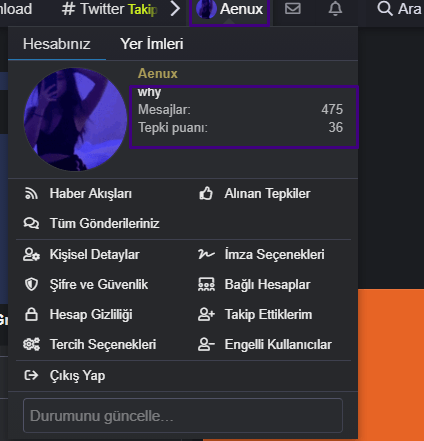The width and height of the screenshot is (424, 441).
Task: Click the add-user icon beside Takip Ettiklerim
Action: [206, 314]
